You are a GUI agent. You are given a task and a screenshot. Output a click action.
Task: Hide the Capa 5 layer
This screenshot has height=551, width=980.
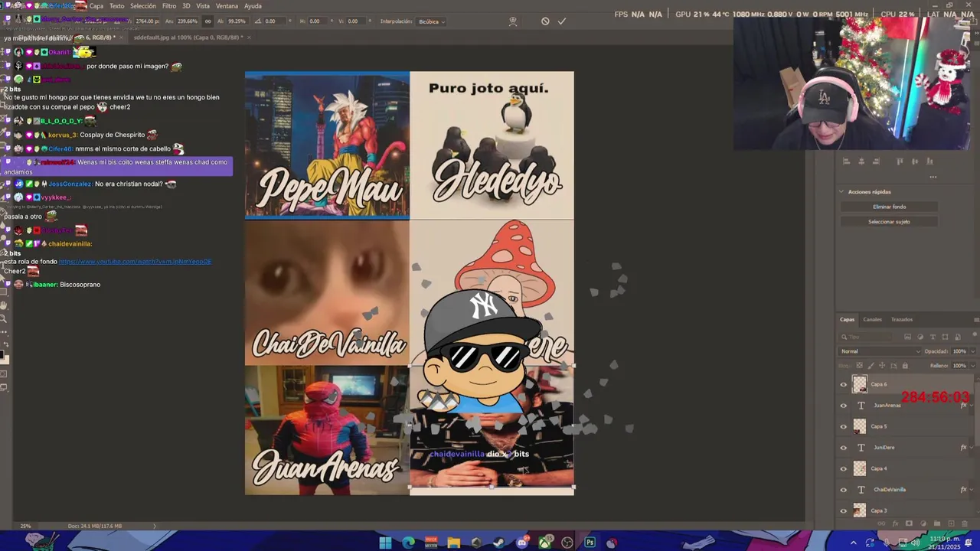click(x=844, y=427)
